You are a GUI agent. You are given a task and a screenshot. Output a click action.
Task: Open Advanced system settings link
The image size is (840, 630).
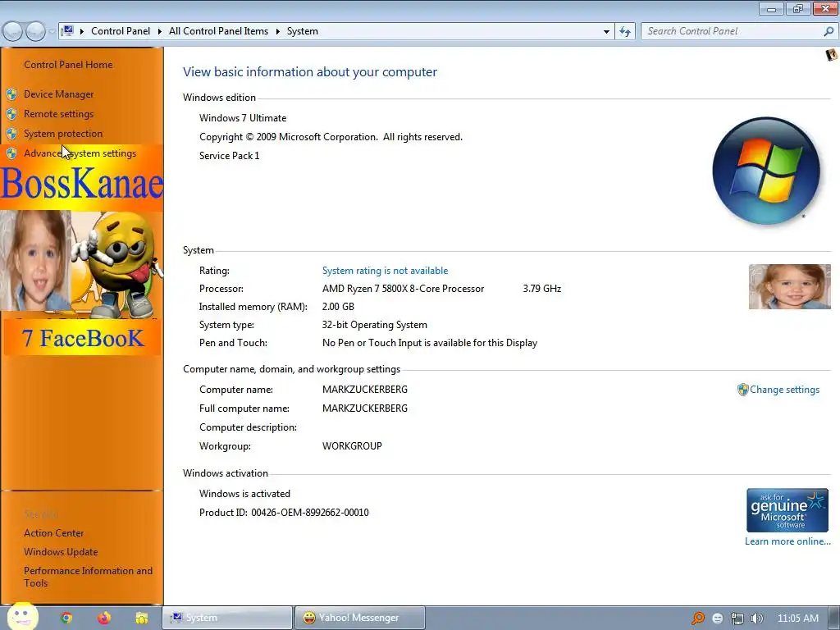click(x=80, y=153)
